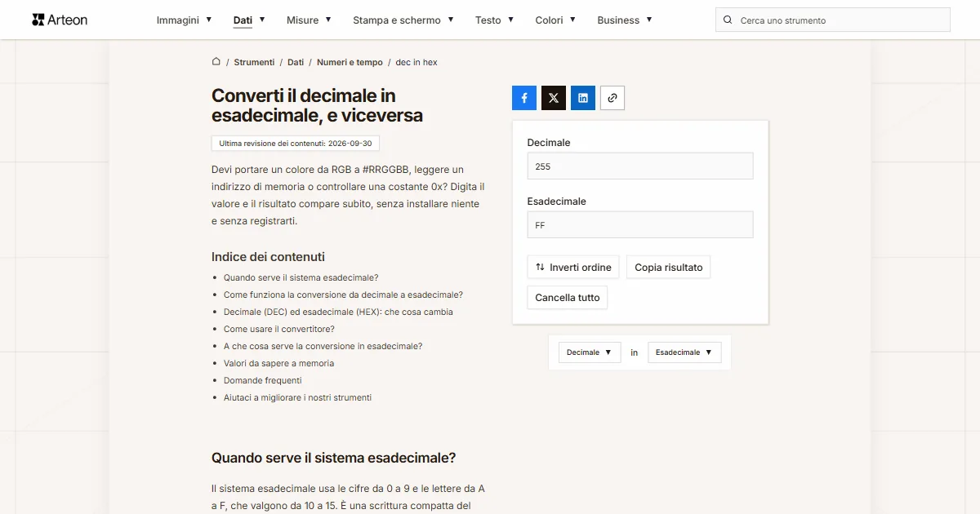Open the Dati menu
This screenshot has width=980, height=514.
249,20
